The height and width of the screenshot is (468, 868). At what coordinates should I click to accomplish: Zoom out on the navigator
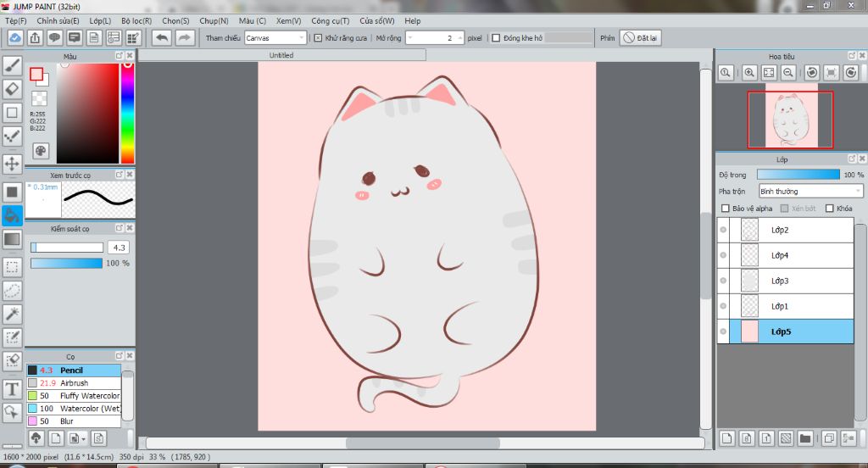788,73
